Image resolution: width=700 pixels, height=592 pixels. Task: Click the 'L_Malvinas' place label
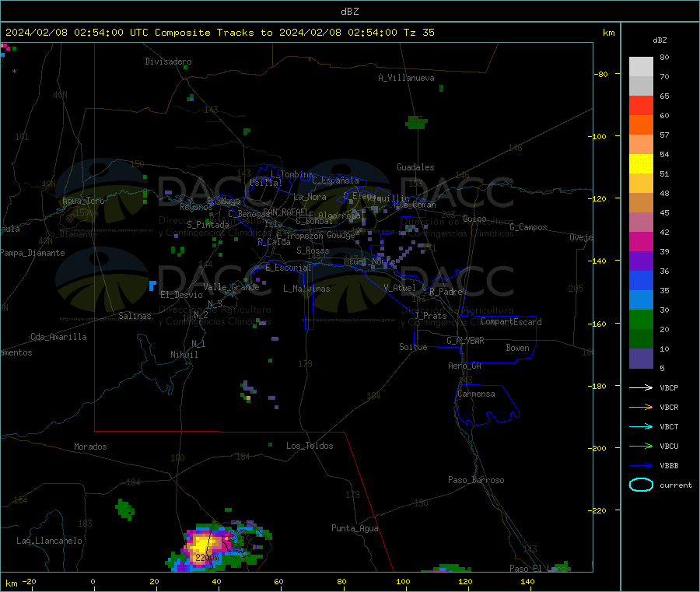pyautogui.click(x=306, y=289)
